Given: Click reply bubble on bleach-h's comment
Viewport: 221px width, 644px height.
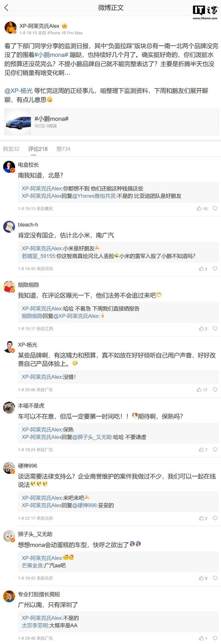Looking at the screenshot, I should coord(215,268).
